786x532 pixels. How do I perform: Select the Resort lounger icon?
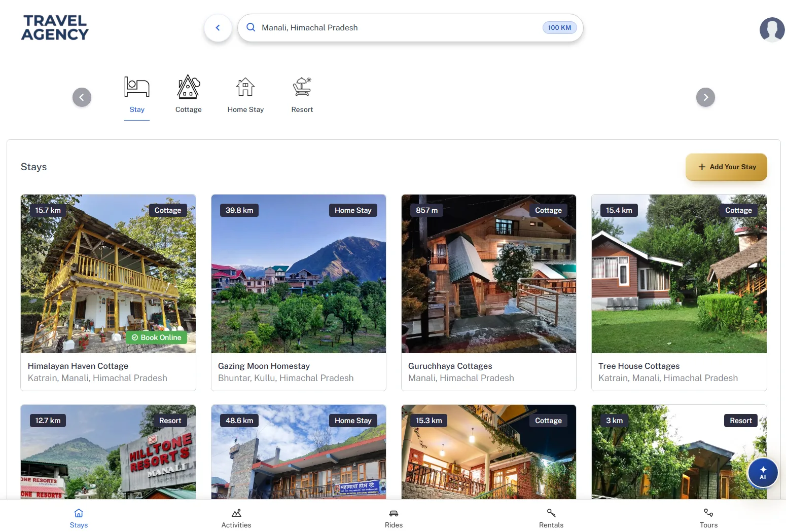point(302,87)
